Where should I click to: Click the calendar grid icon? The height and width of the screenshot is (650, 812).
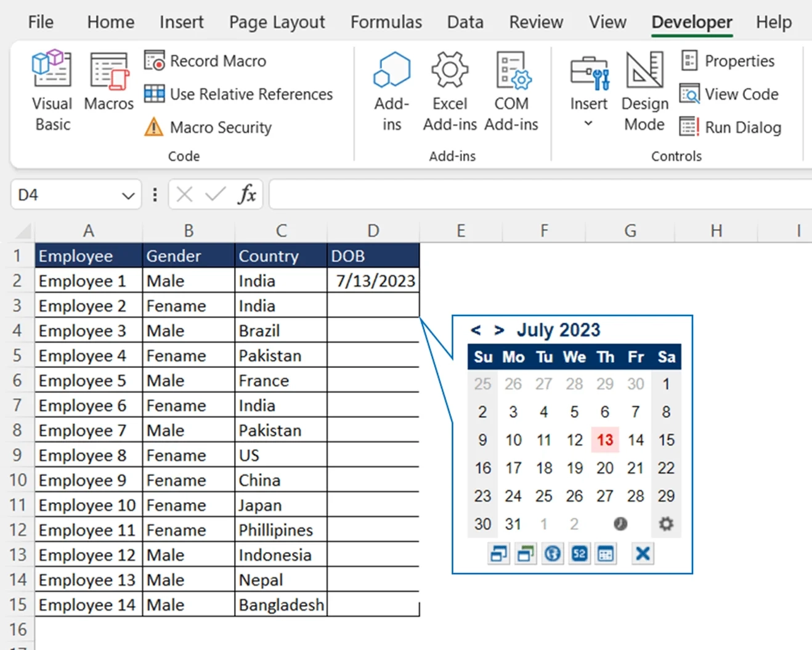click(x=606, y=554)
